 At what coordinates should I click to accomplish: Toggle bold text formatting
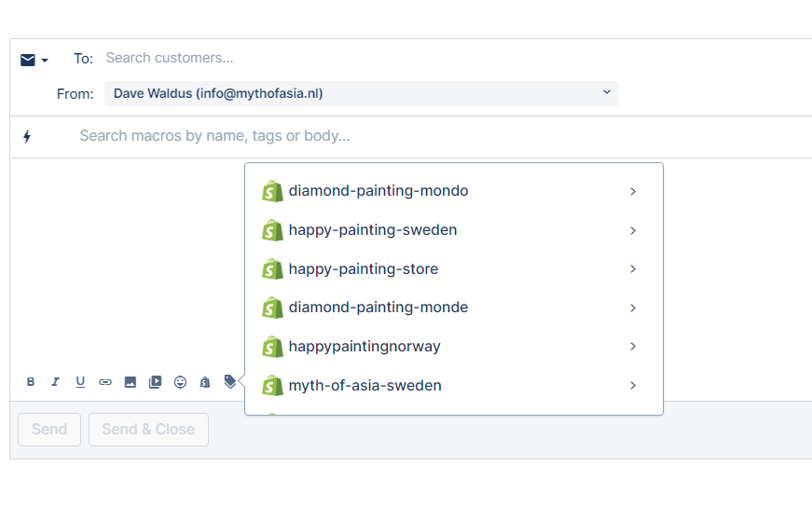(31, 382)
